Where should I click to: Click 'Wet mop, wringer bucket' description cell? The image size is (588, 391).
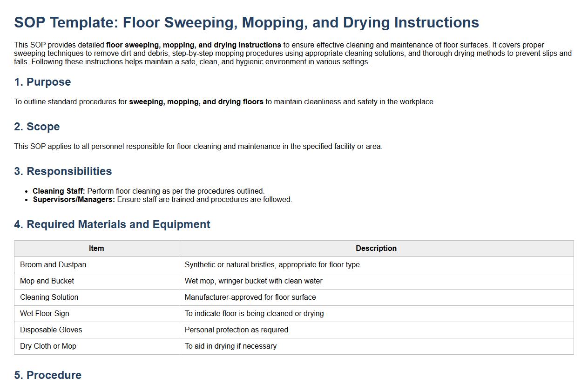click(253, 281)
